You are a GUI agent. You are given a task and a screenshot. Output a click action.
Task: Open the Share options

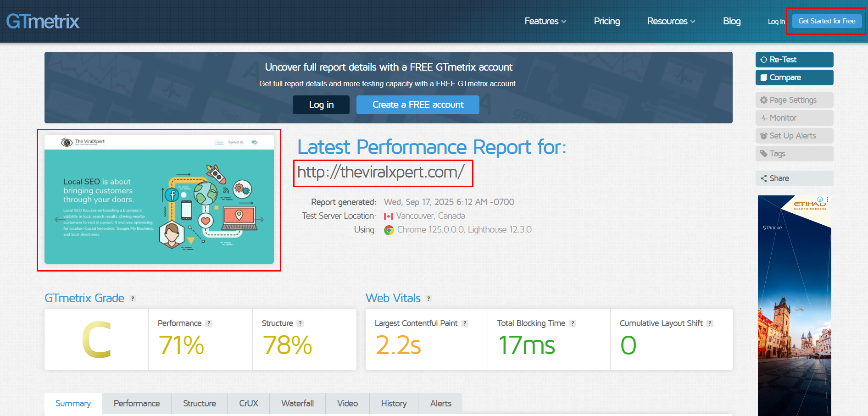coord(794,178)
